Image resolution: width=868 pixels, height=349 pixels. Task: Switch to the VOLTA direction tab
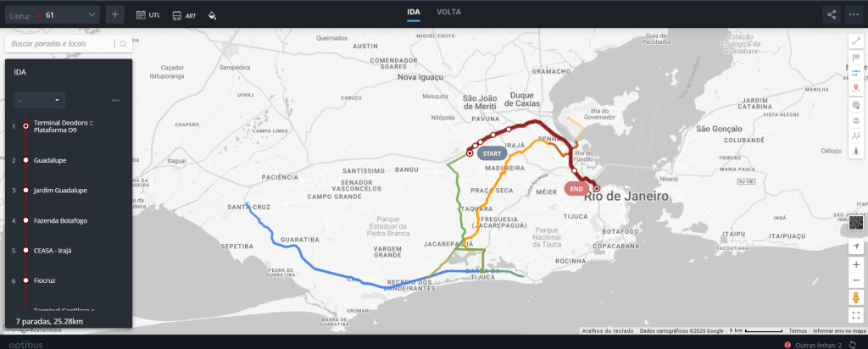[449, 13]
